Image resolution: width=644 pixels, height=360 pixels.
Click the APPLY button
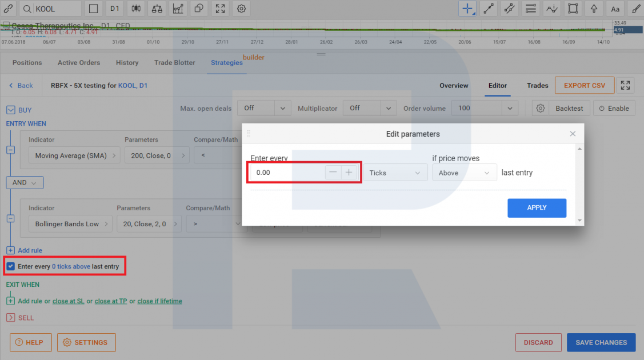point(537,208)
